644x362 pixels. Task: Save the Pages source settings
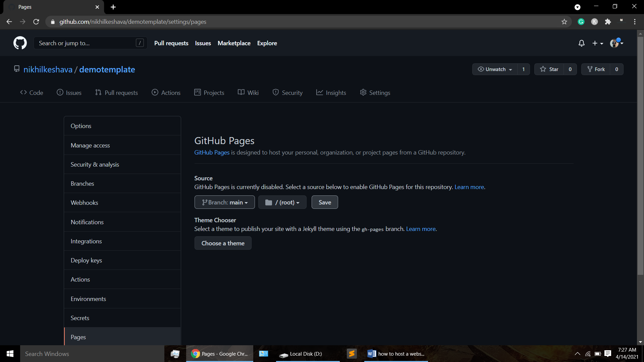(325, 202)
